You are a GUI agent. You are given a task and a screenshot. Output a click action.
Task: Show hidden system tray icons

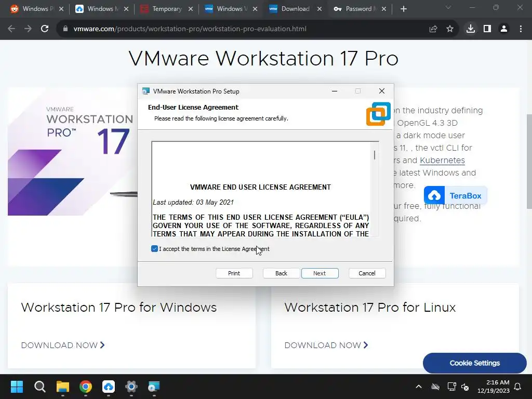coord(419,387)
